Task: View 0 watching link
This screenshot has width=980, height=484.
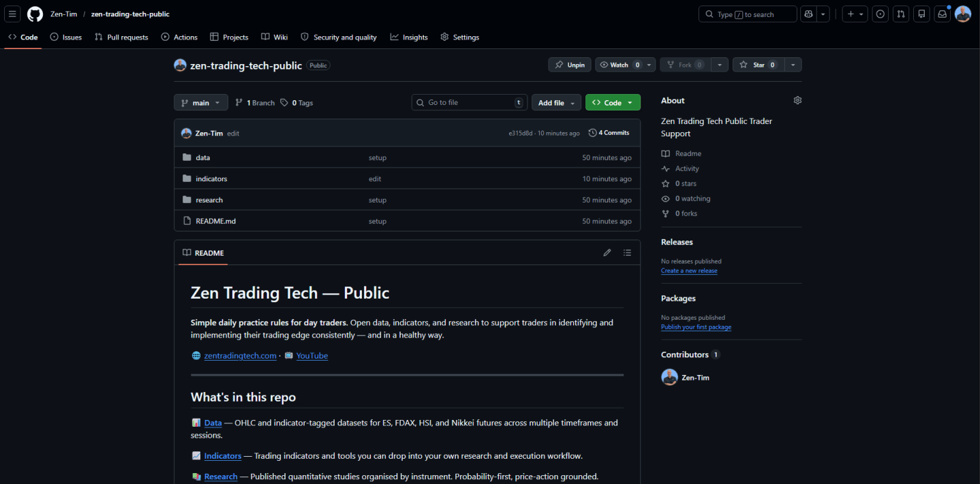Action: [x=686, y=198]
